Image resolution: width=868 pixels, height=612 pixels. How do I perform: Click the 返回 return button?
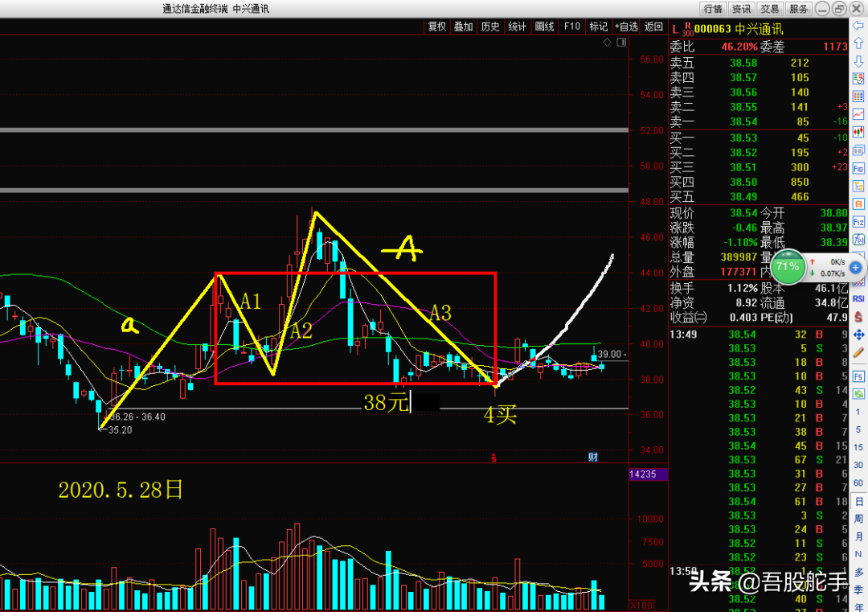tap(653, 27)
